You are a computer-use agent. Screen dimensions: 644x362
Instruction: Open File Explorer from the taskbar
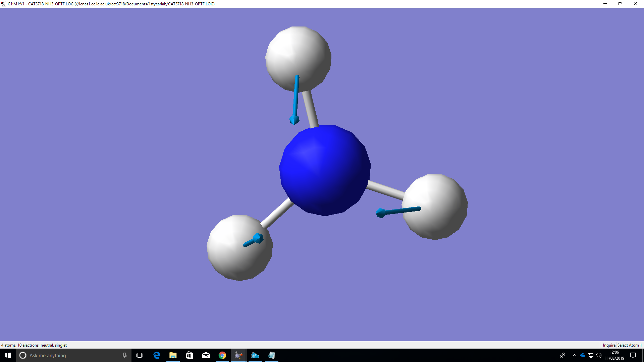tap(173, 355)
